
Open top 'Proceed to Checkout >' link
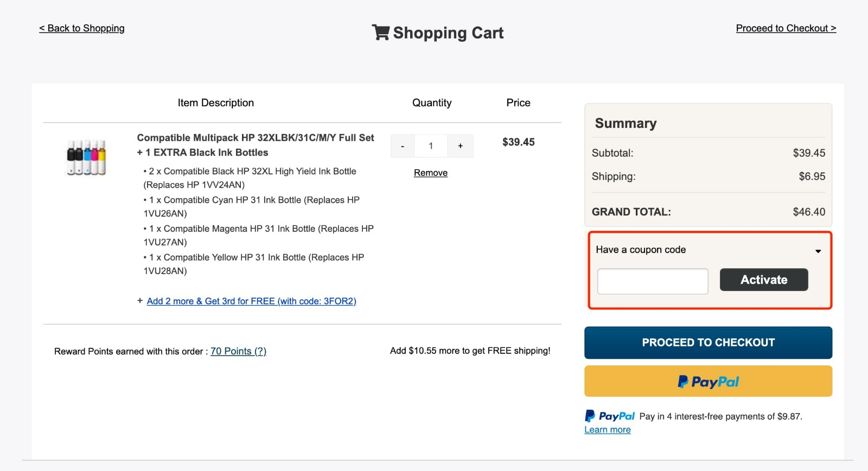[x=786, y=28]
